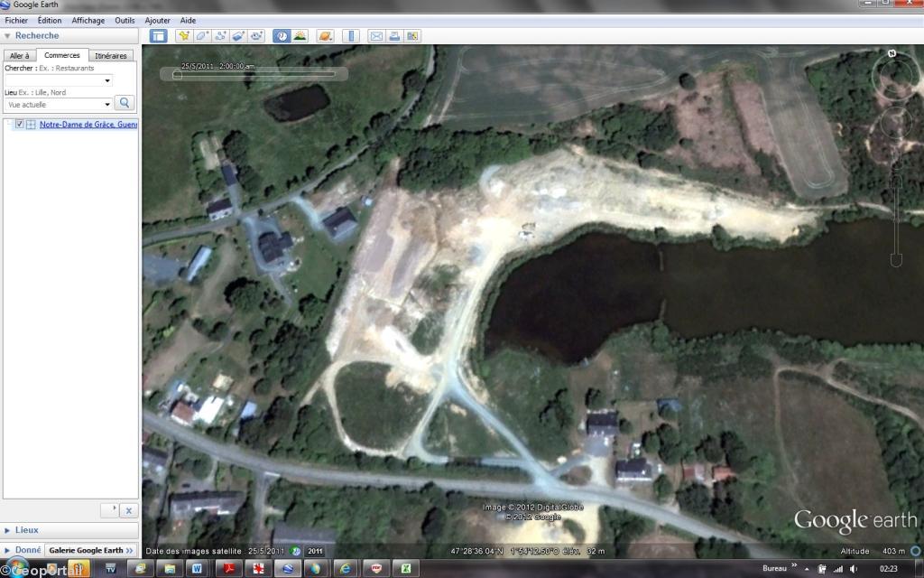The width and height of the screenshot is (924, 578).
Task: Open the Affichage menu
Action: click(x=88, y=20)
